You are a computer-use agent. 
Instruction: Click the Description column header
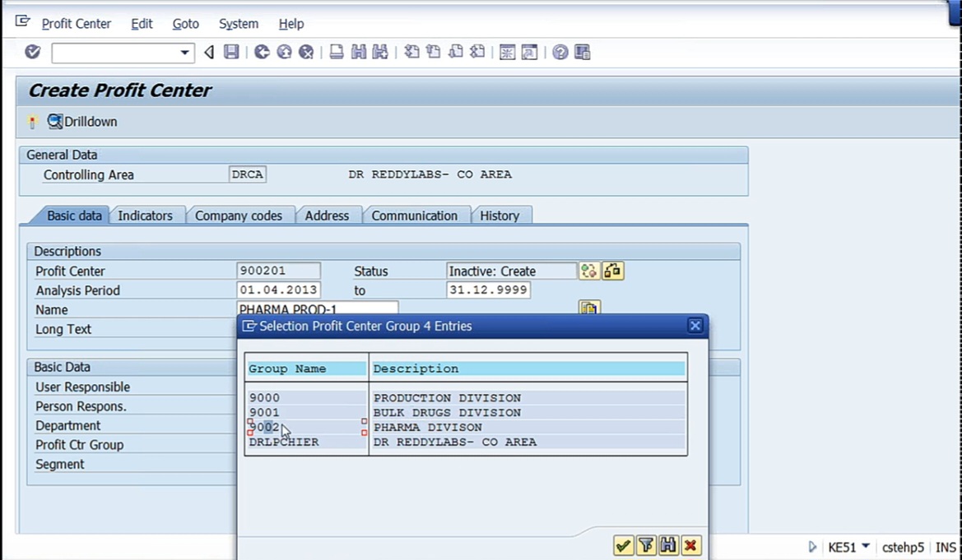(x=528, y=368)
